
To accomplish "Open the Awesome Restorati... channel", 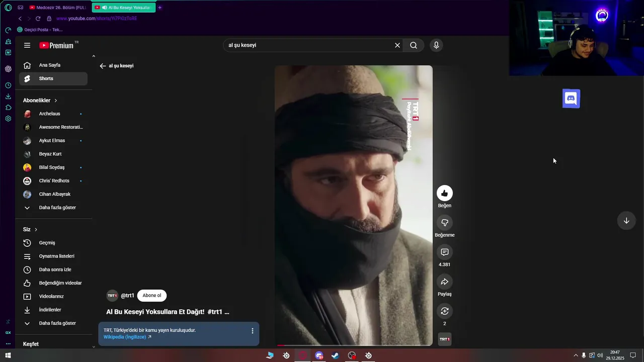I will (x=53, y=127).
